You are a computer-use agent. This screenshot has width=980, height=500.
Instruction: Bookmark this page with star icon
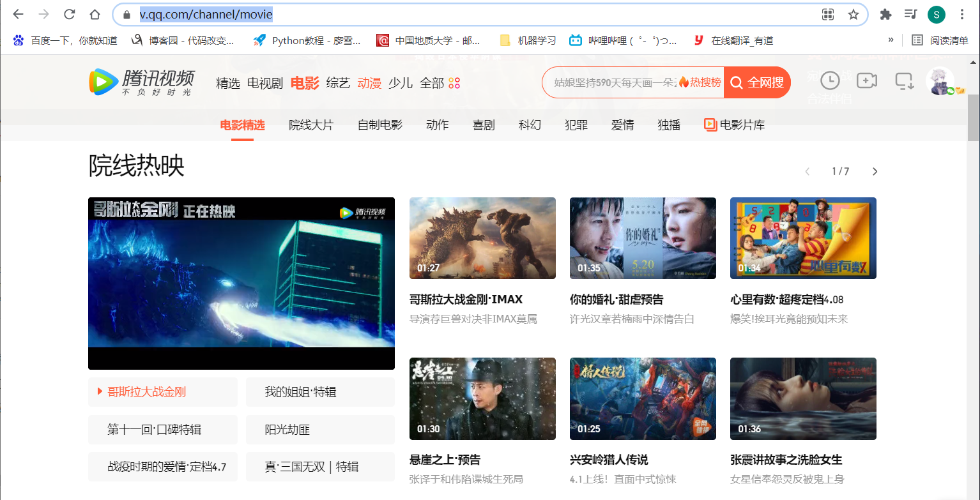[854, 14]
